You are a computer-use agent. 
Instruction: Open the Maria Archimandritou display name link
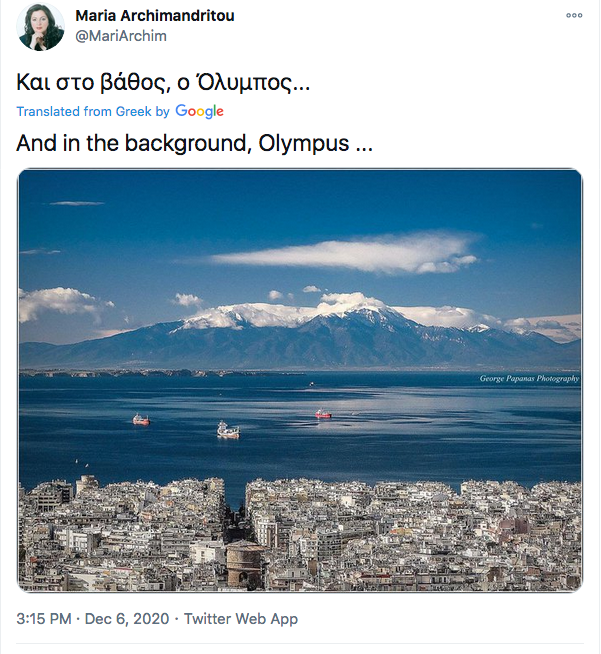coord(155,16)
